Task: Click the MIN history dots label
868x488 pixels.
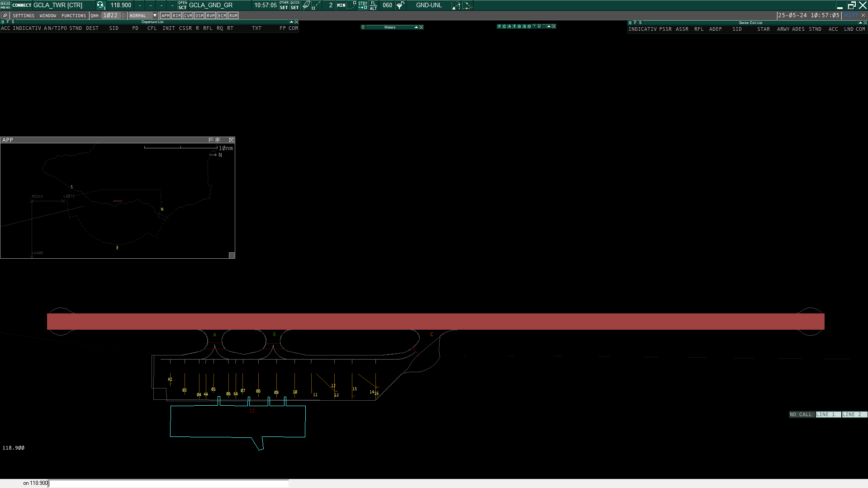Action: pyautogui.click(x=341, y=5)
